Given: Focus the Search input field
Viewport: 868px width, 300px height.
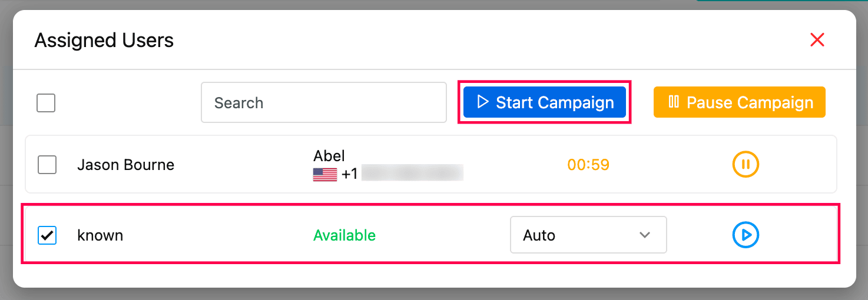Looking at the screenshot, I should [323, 102].
